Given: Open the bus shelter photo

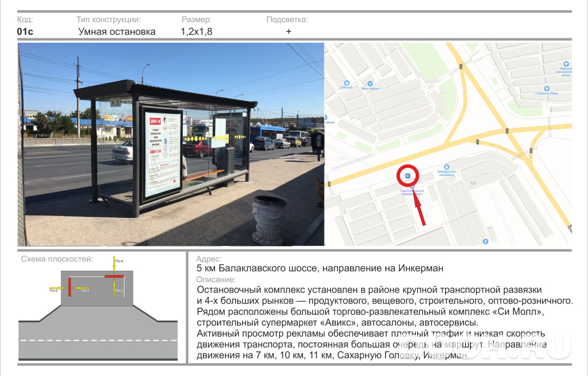Looking at the screenshot, I should point(171,144).
